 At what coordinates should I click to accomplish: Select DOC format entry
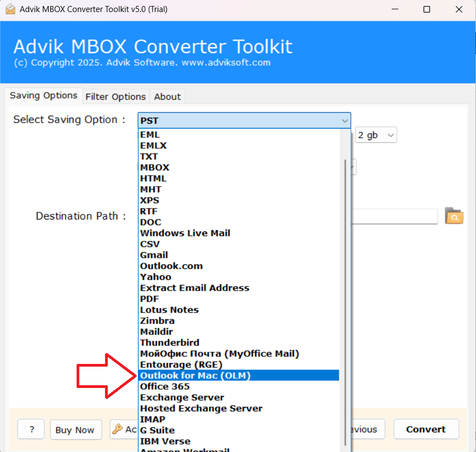[x=239, y=222]
